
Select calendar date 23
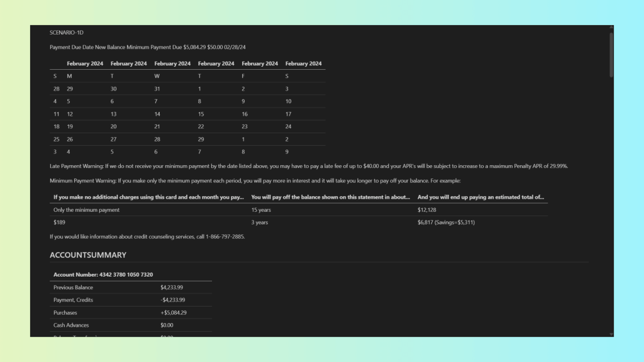point(245,127)
